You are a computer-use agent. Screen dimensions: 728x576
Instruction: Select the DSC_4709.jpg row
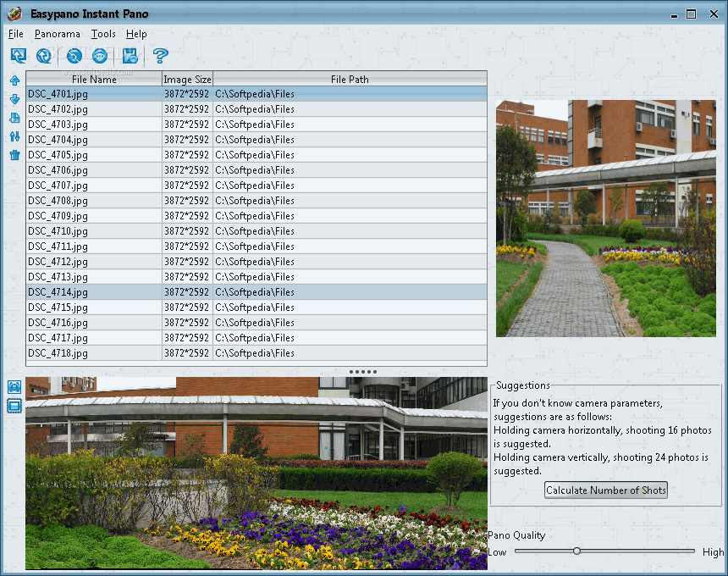[x=256, y=216]
